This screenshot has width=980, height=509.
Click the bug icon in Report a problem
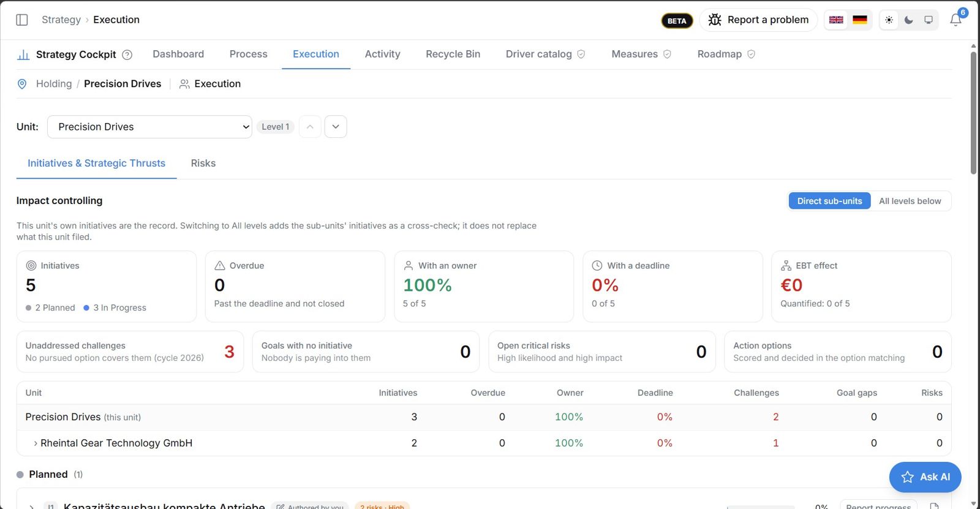[714, 20]
